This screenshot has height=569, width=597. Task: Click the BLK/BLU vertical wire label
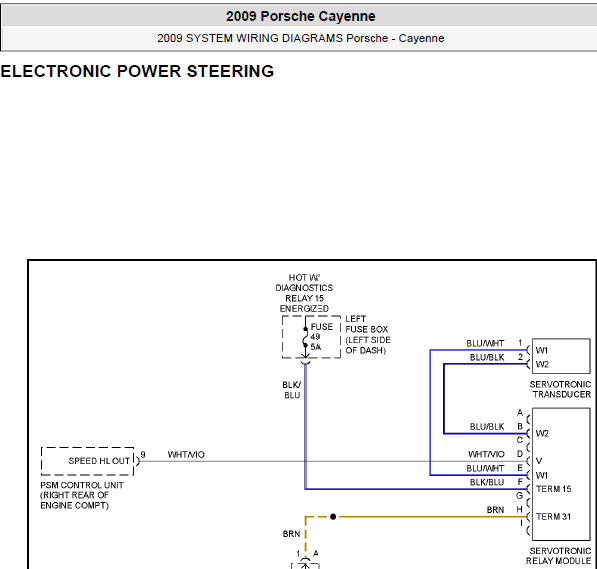coord(292,390)
